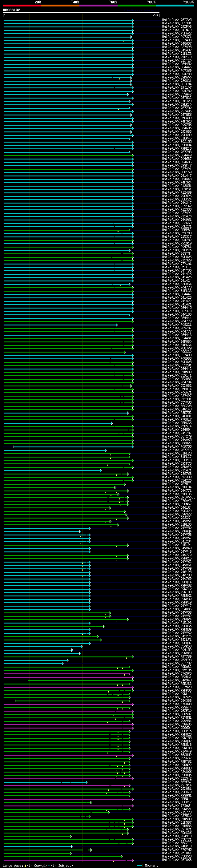
Task: Click the purple alignment bar of UniRef100_B6SUM9
Action: coord(69,755)
